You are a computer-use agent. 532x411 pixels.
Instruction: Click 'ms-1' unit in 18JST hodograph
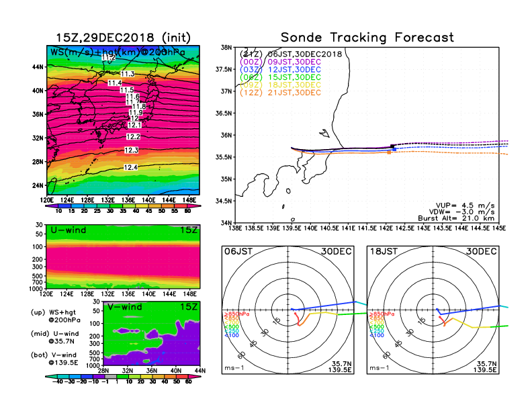tap(379, 368)
